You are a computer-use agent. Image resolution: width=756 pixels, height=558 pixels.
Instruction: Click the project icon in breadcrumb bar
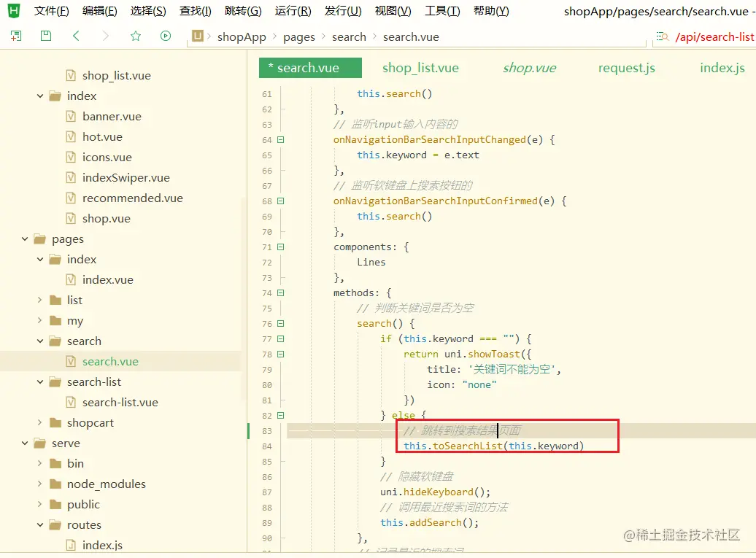198,36
